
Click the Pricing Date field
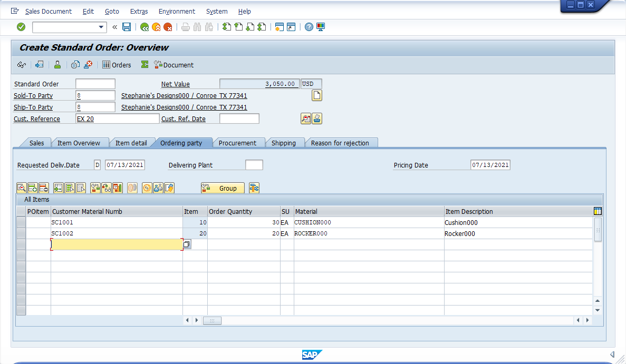coord(490,165)
